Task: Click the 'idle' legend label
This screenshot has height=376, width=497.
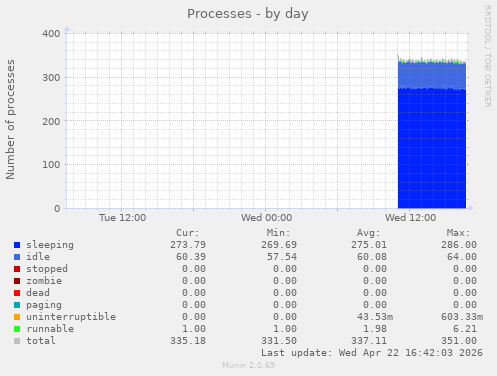Action: [38, 257]
